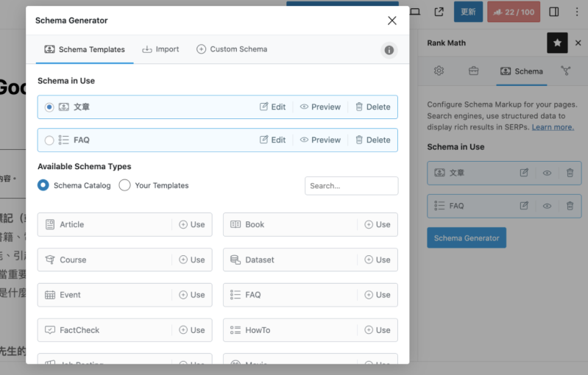Screen dimensions: 588x375
Task: Click the info icon in Schema Generator
Action: pyautogui.click(x=389, y=50)
